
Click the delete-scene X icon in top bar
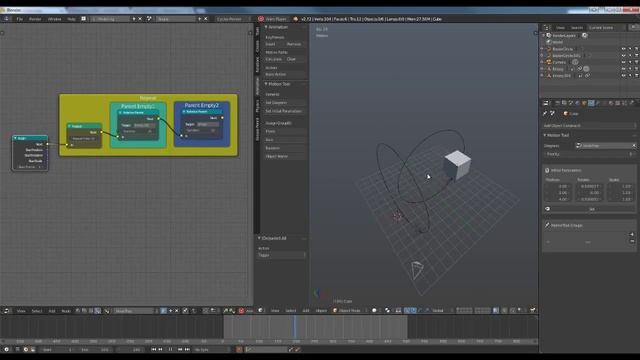click(x=205, y=19)
